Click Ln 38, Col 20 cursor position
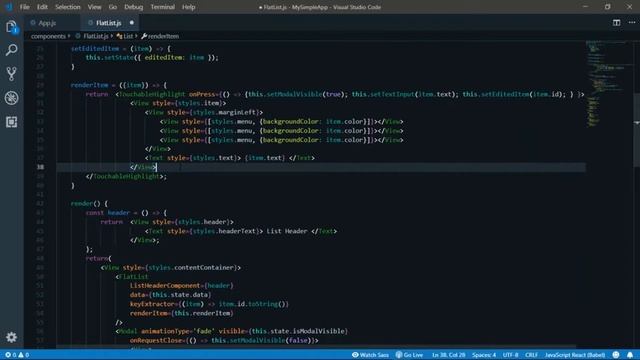This screenshot has height=360, width=640. point(449,355)
